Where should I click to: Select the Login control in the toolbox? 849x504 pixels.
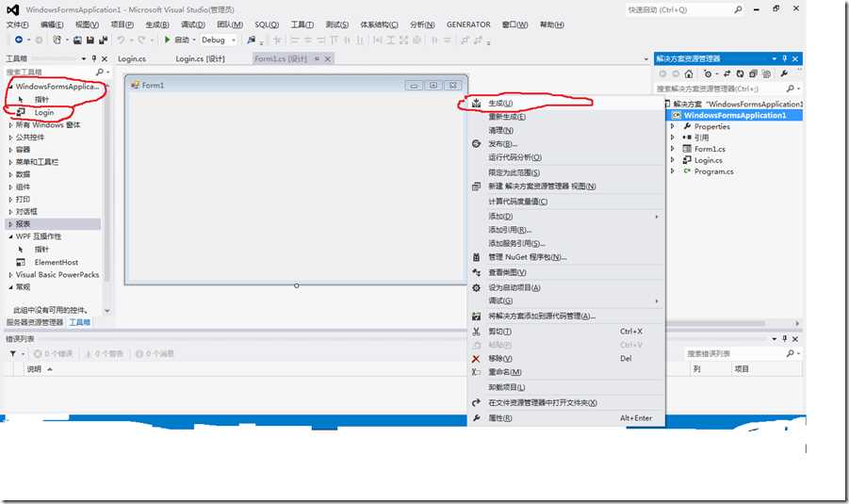point(44,113)
